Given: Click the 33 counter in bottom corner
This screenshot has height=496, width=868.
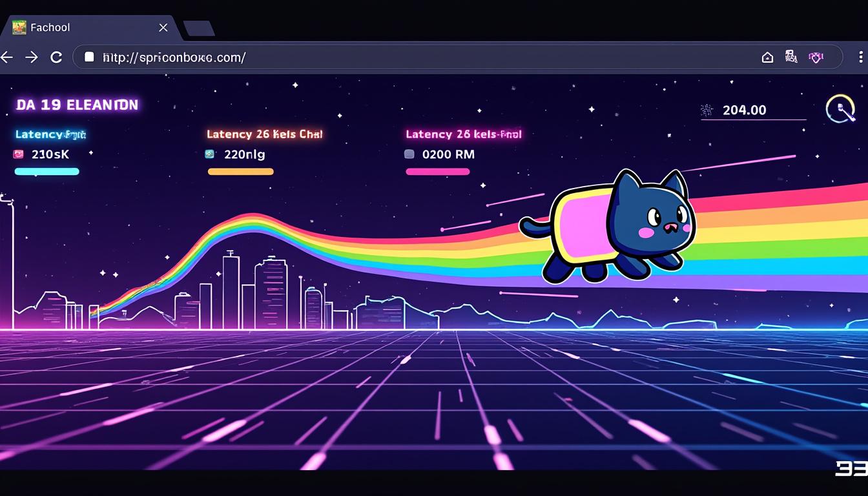Looking at the screenshot, I should click(x=852, y=468).
